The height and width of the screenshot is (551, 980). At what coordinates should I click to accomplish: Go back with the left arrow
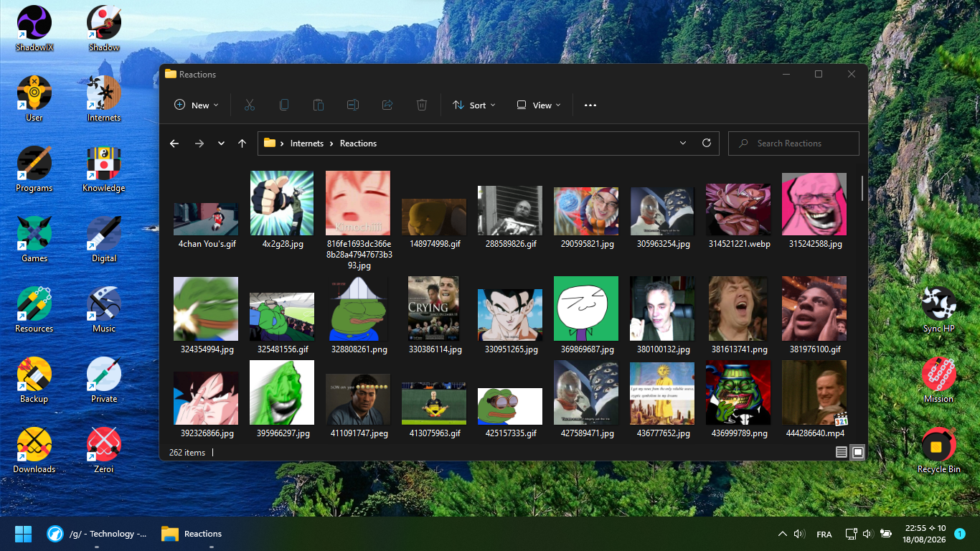[x=174, y=143]
